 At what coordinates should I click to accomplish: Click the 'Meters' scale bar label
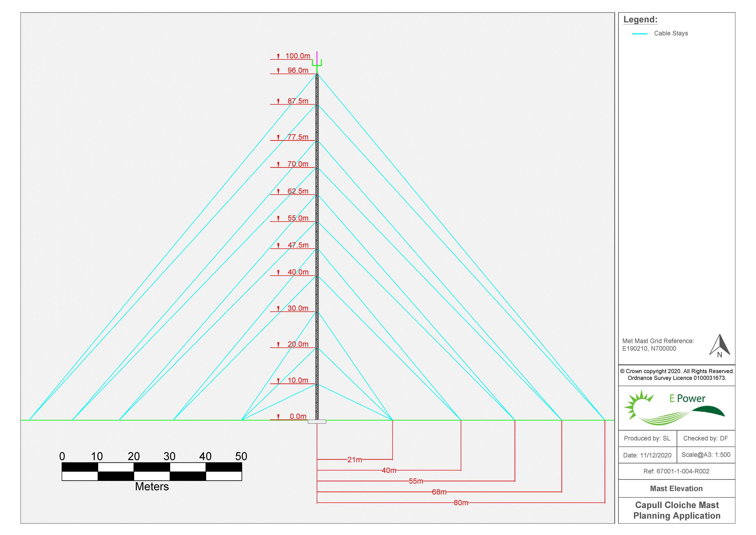click(x=152, y=487)
